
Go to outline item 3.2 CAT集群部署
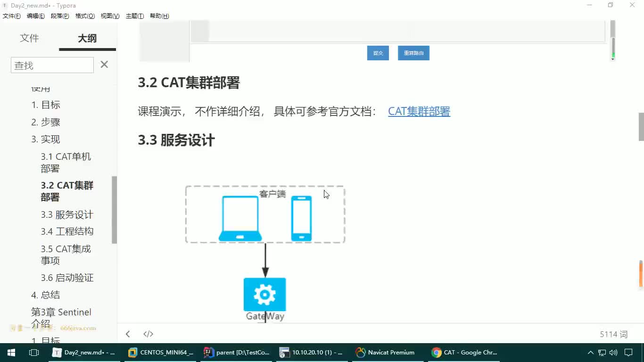coord(67,191)
